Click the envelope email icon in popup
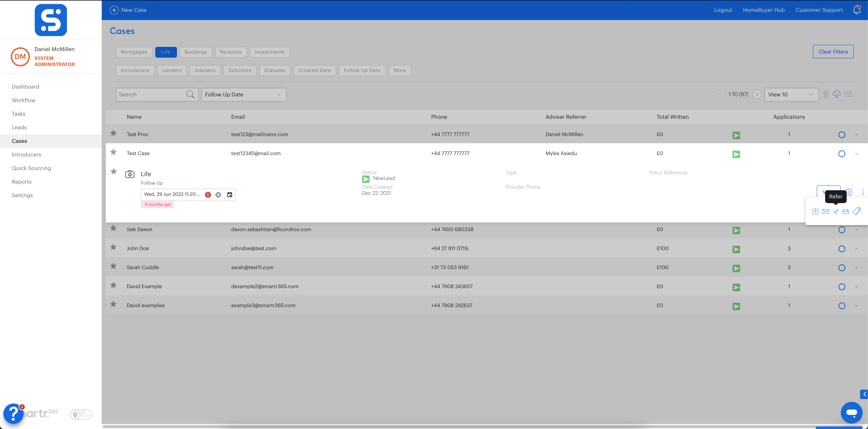The image size is (868, 429). pyautogui.click(x=826, y=211)
